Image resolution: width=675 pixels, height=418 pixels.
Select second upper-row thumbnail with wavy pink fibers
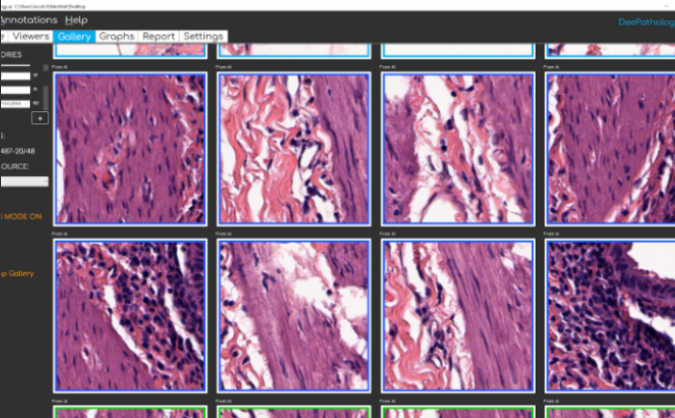tap(294, 149)
